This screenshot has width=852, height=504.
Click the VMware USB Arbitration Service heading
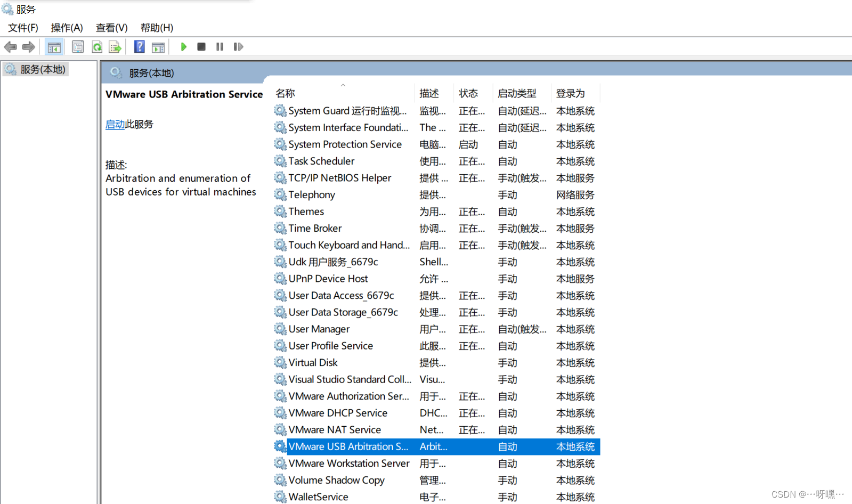(x=184, y=94)
